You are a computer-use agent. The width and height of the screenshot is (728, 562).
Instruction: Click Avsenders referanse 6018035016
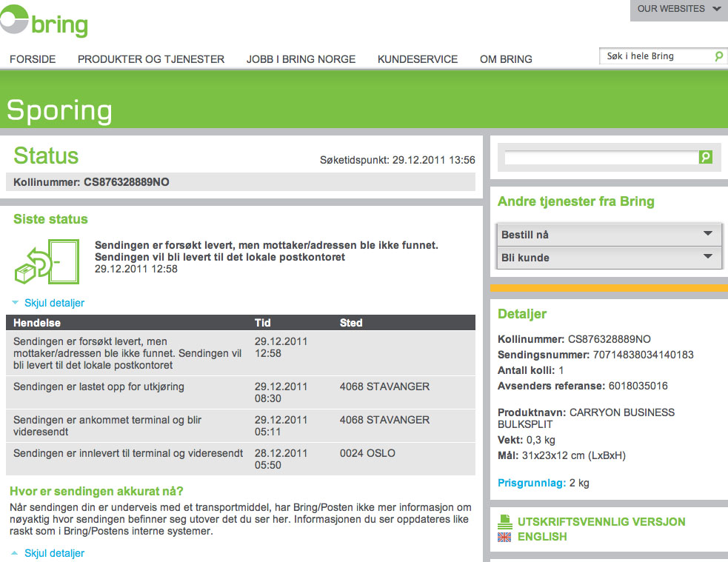tap(583, 386)
